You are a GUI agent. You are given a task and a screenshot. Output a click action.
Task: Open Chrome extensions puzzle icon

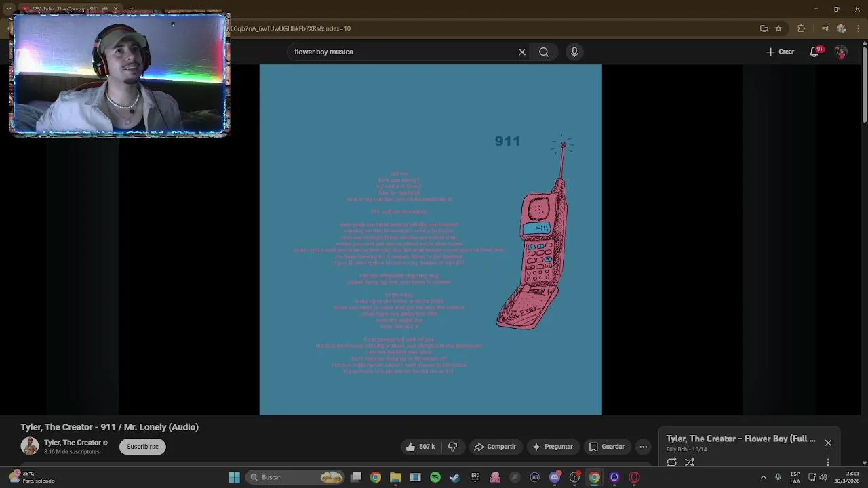tap(802, 28)
